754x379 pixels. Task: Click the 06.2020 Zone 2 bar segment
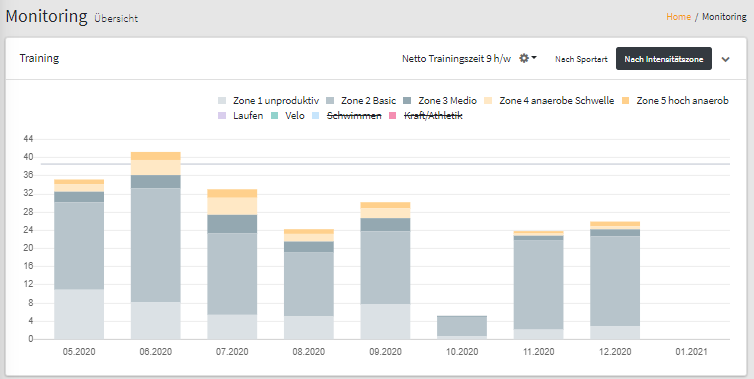click(x=156, y=245)
